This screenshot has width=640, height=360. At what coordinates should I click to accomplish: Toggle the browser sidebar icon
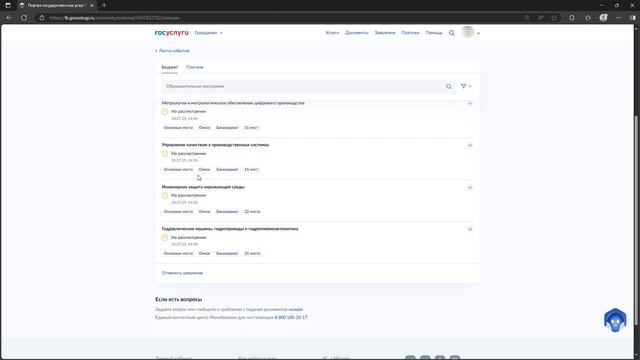[632, 18]
